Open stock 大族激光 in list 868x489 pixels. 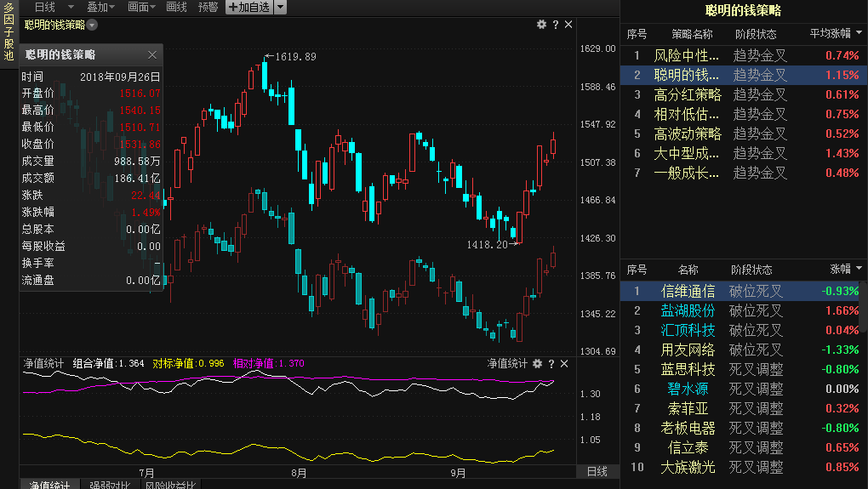688,467
